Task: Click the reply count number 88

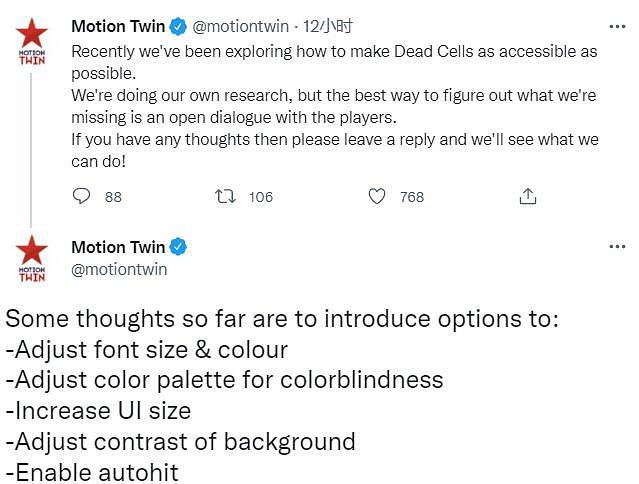Action: (x=113, y=197)
